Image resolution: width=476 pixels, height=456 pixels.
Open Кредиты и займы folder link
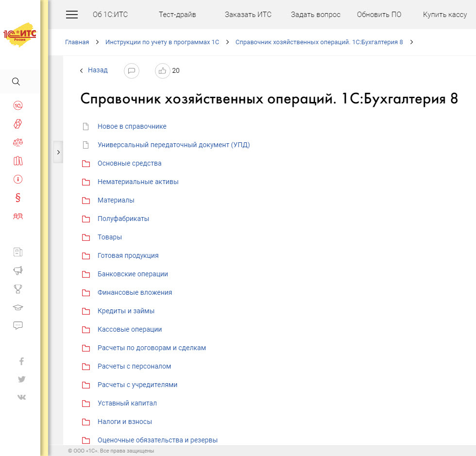pos(126,311)
